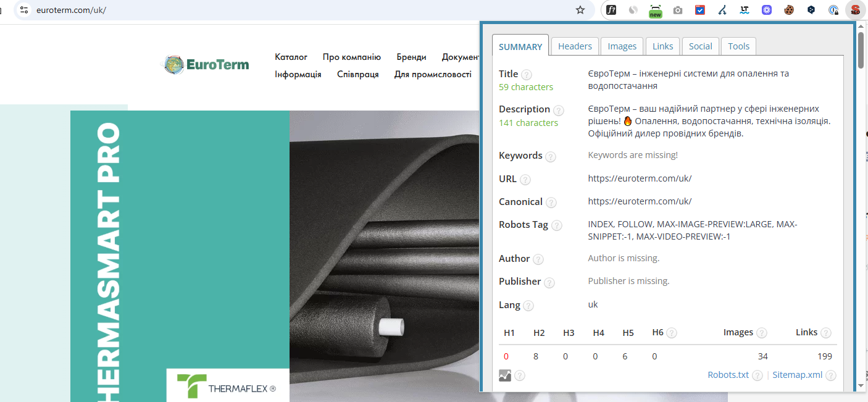Click the '141 characters' description length

click(x=528, y=123)
